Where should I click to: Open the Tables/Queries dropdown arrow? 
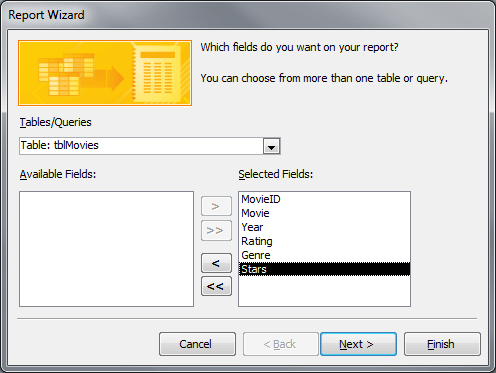pyautogui.click(x=271, y=146)
